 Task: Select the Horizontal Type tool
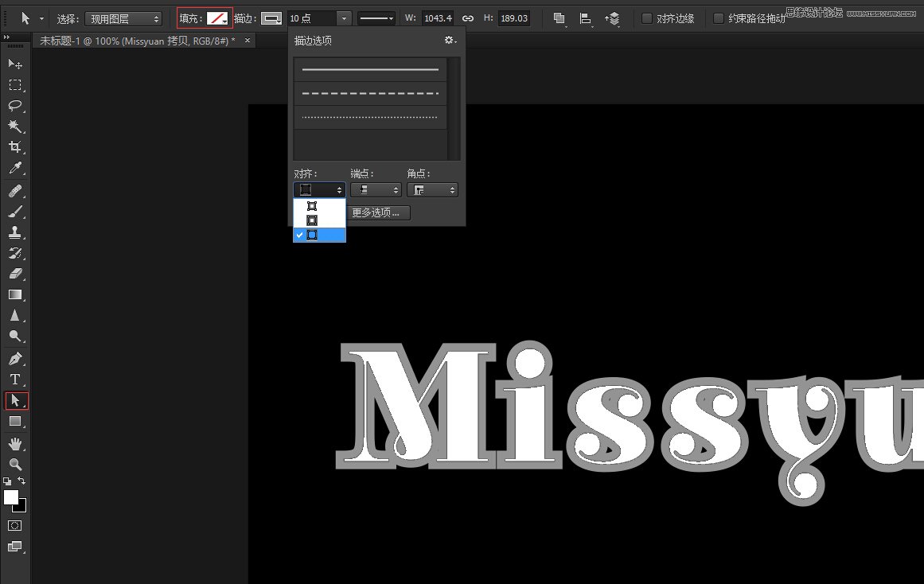[15, 379]
